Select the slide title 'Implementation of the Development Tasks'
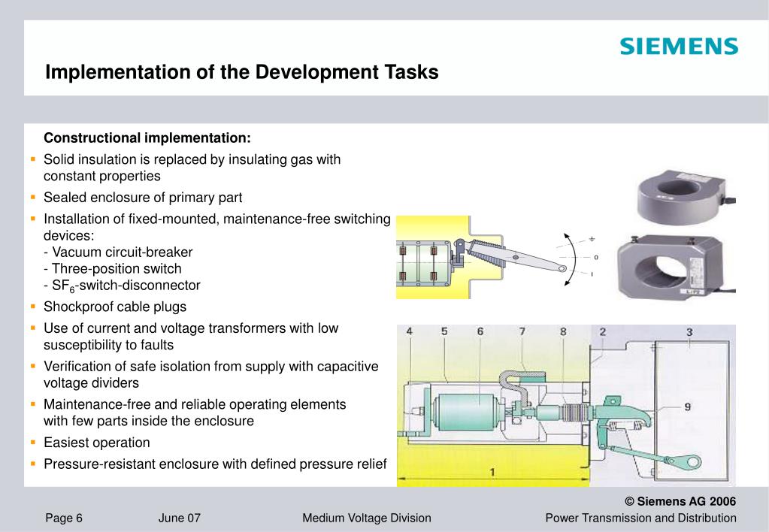Viewport: 769px width, 532px height. pyautogui.click(x=241, y=72)
